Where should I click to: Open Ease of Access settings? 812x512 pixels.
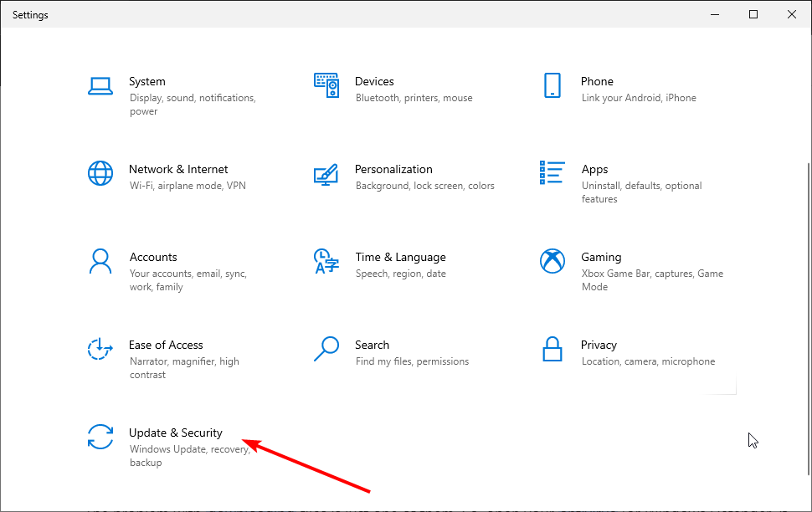tap(166, 345)
